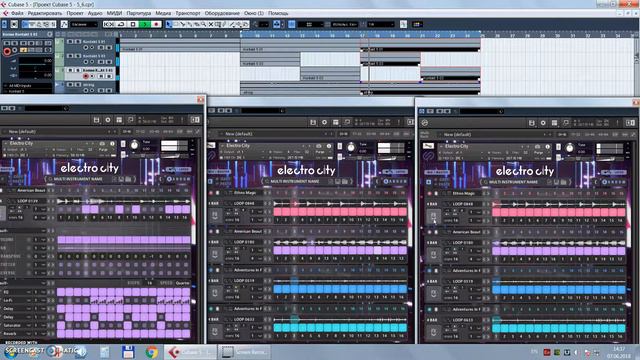The image size is (640, 360).
Task: Toggle record enable on the third Kontakt track
Action: pyautogui.click(x=86, y=76)
